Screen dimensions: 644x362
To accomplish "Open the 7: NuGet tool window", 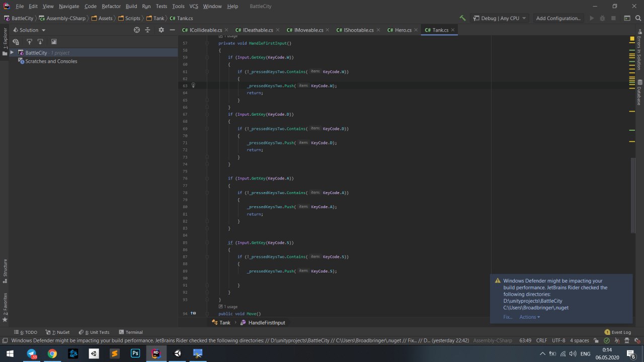I will pos(57,332).
